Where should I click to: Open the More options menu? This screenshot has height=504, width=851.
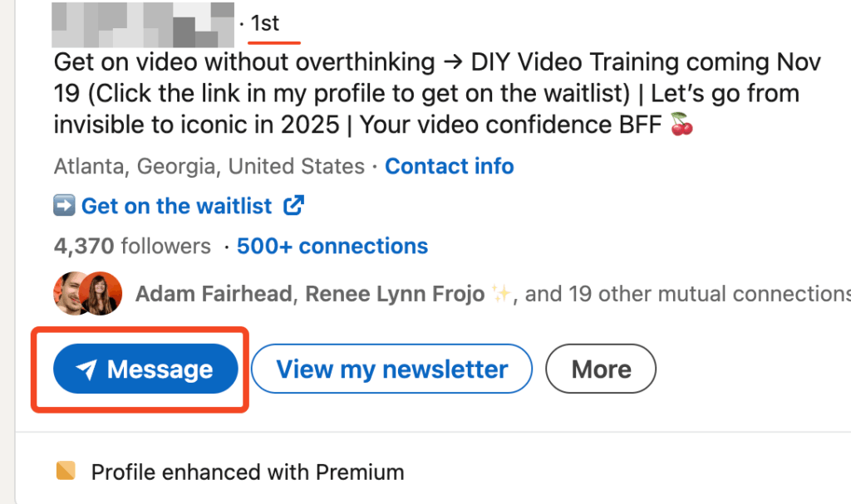tap(600, 369)
